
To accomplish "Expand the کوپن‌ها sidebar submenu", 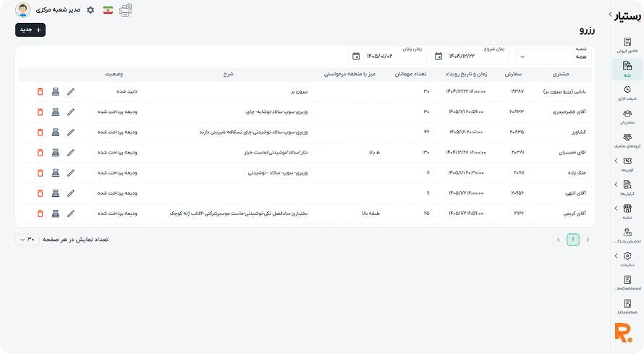I will tap(616, 161).
